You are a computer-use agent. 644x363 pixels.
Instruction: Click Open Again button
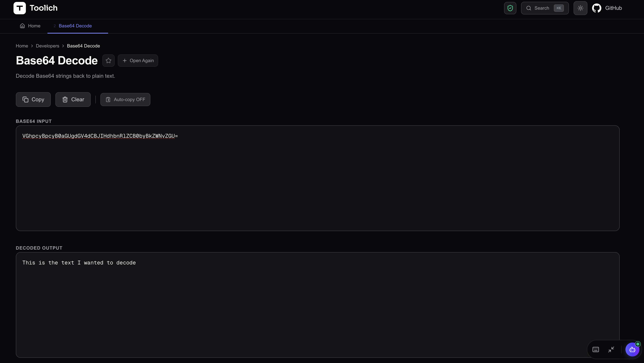coord(138,60)
